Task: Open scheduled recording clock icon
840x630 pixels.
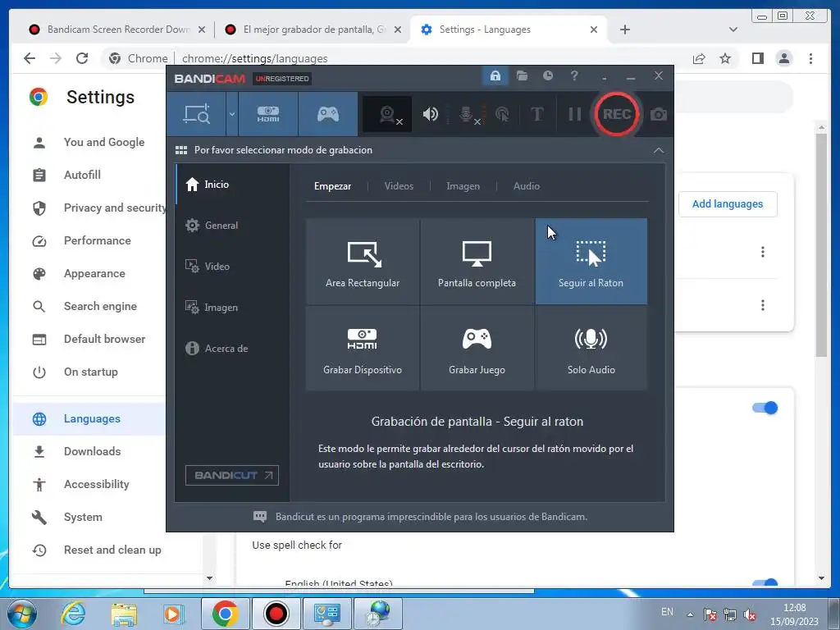Action: point(547,75)
